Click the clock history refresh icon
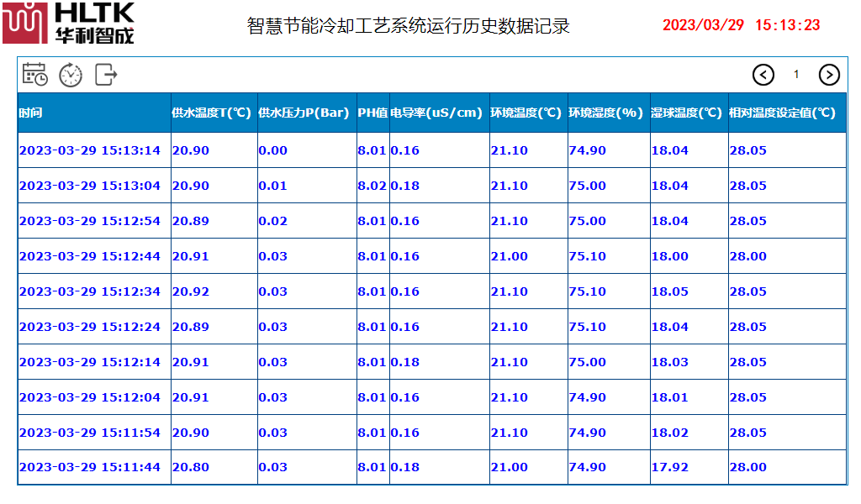The image size is (861, 504). 71,75
